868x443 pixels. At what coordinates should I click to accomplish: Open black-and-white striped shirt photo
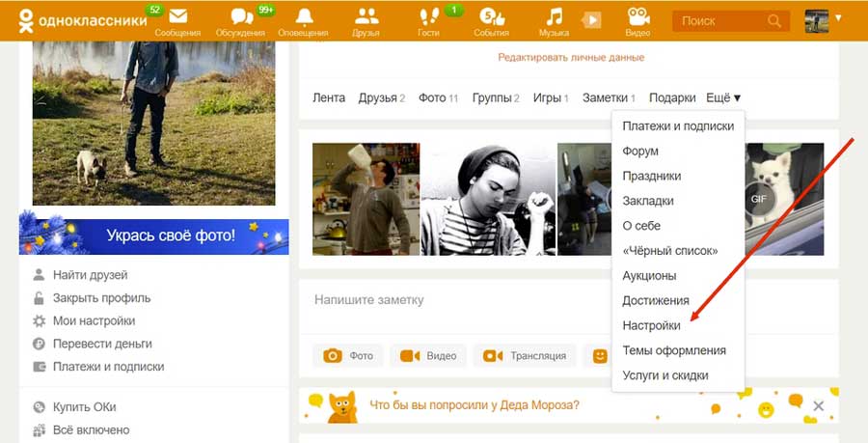[488, 199]
